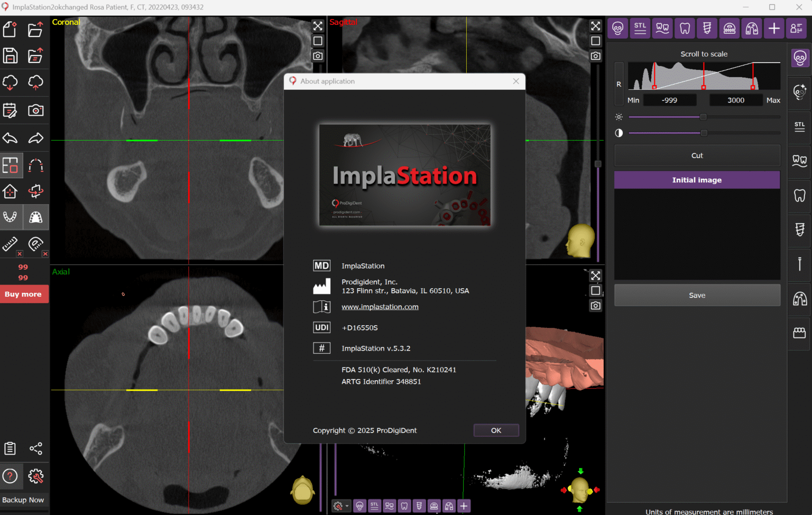Open settings gear icon in left toolbar

pos(35,476)
